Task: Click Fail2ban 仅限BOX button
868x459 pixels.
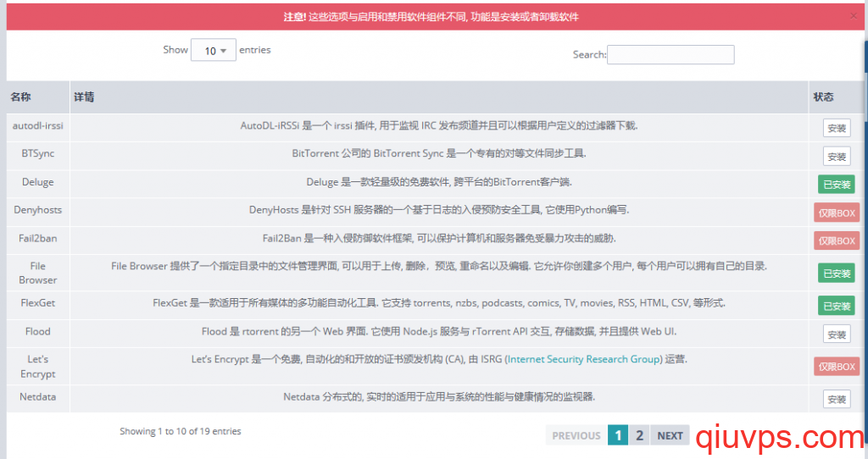Action: 837,241
